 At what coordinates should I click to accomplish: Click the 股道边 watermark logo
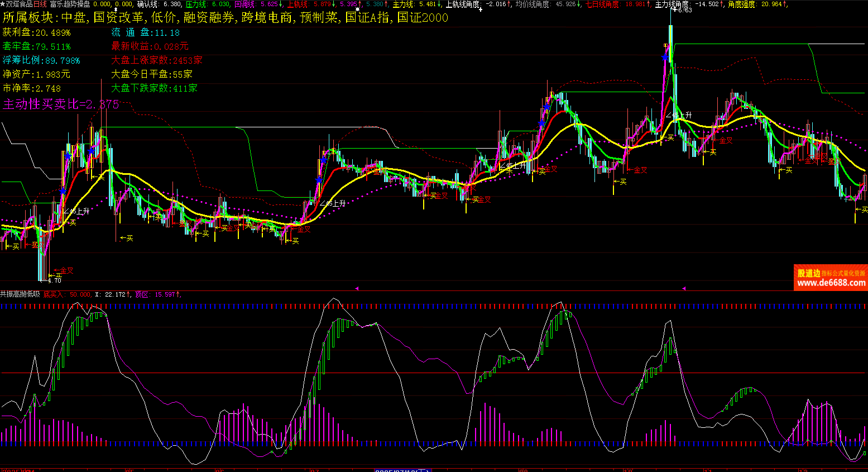(x=808, y=273)
